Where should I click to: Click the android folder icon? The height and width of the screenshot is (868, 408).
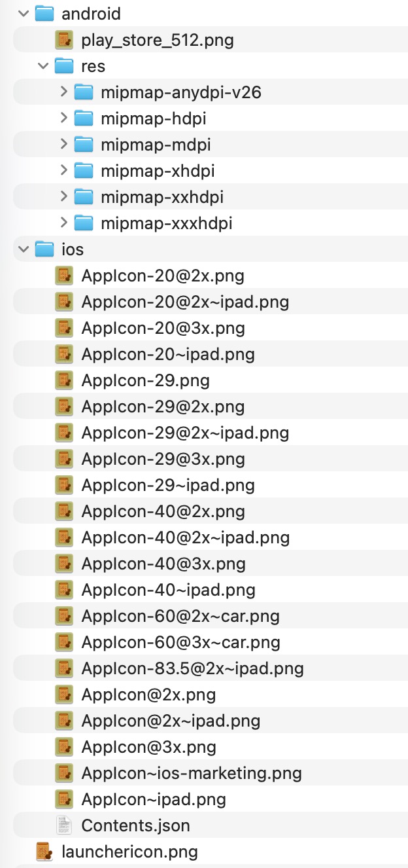(44, 14)
